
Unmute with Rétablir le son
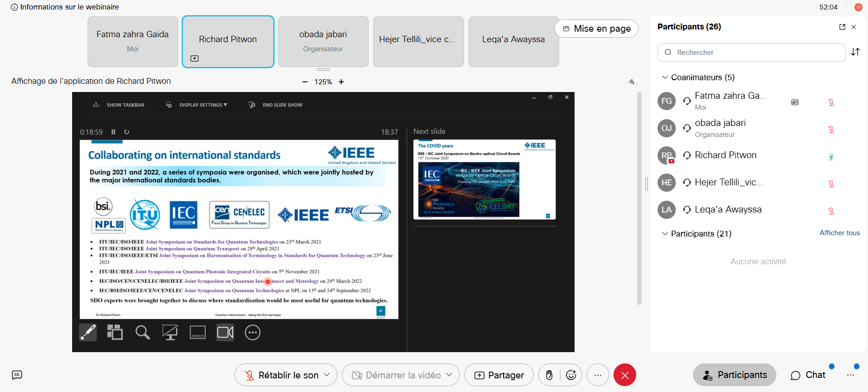[281, 375]
